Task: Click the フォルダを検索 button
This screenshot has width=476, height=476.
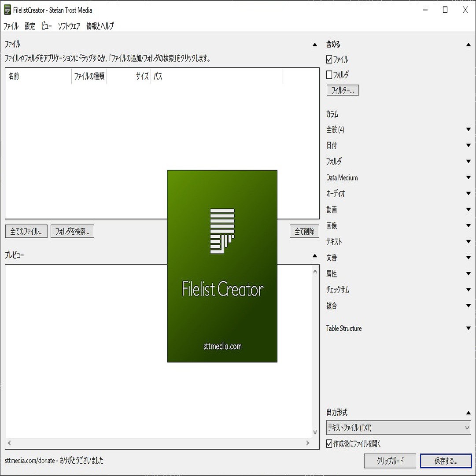Action: click(73, 231)
